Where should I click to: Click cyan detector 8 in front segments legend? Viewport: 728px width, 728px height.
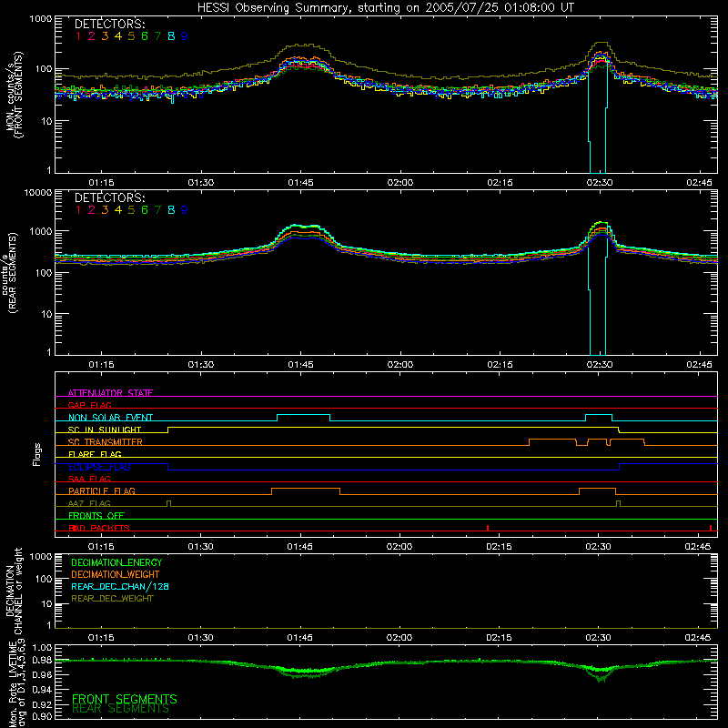[171, 36]
